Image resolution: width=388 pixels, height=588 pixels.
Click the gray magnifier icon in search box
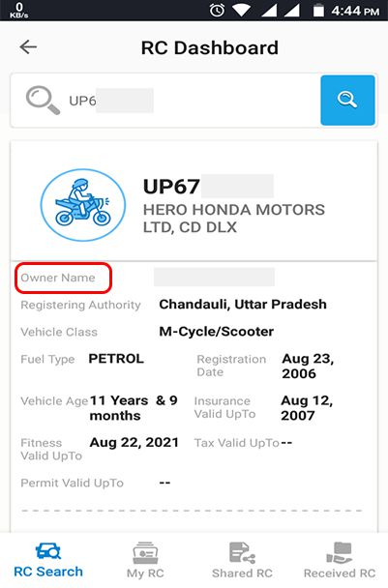coord(43,100)
